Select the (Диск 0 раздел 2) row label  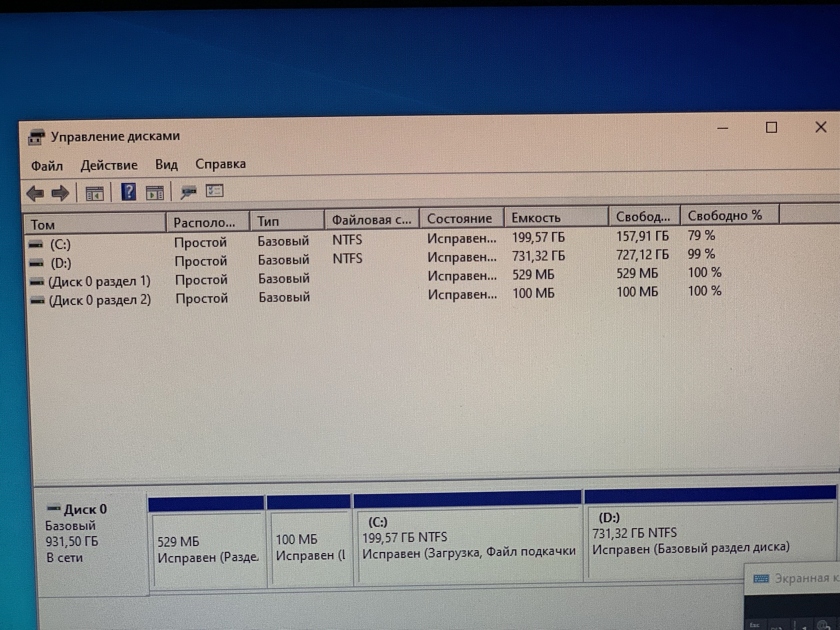pos(100,300)
